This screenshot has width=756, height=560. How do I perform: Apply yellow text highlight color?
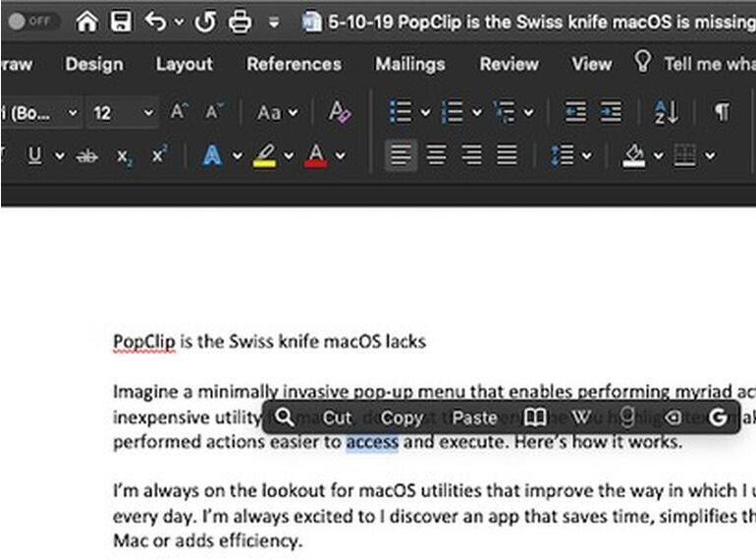tap(264, 155)
